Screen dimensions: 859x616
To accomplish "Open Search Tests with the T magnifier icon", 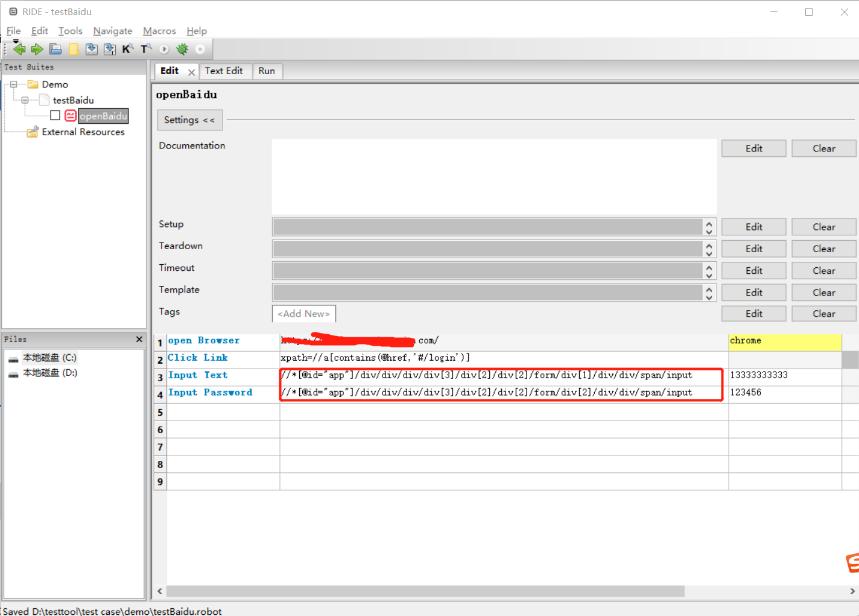I will [x=146, y=48].
